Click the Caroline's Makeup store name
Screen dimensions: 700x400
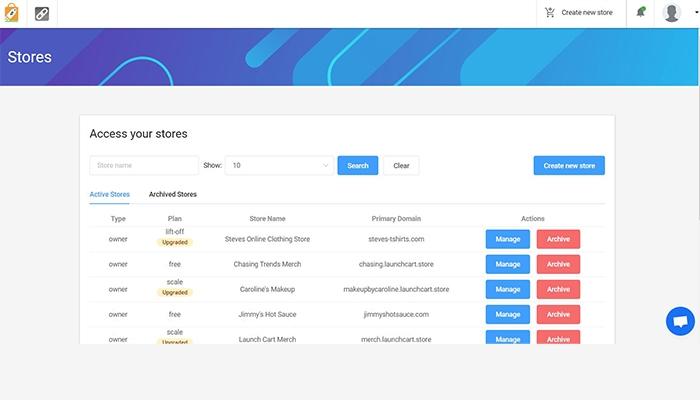coord(267,289)
